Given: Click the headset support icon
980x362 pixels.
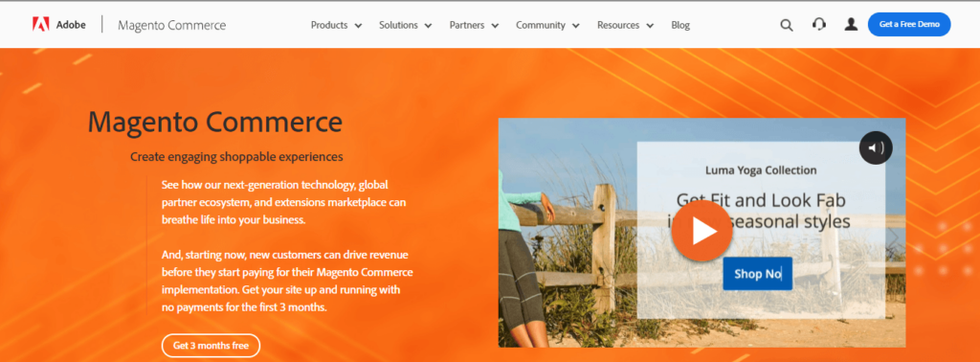Looking at the screenshot, I should pyautogui.click(x=819, y=24).
